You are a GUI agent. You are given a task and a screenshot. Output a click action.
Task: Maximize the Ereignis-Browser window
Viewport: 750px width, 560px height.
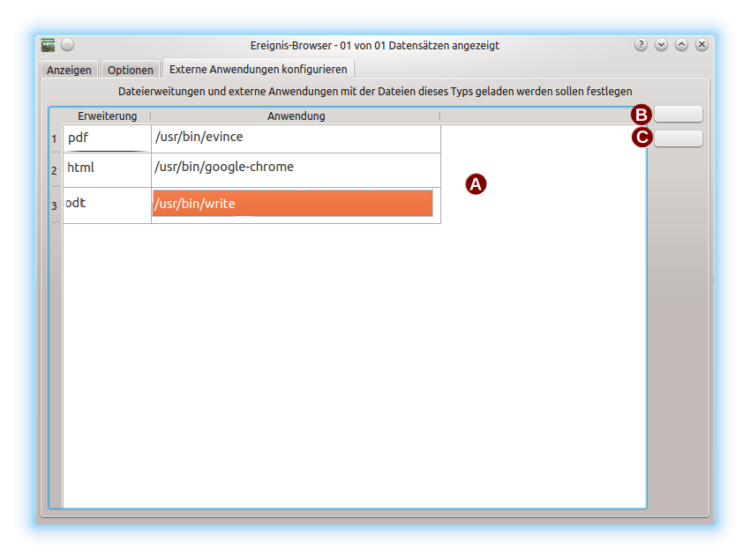[x=681, y=45]
